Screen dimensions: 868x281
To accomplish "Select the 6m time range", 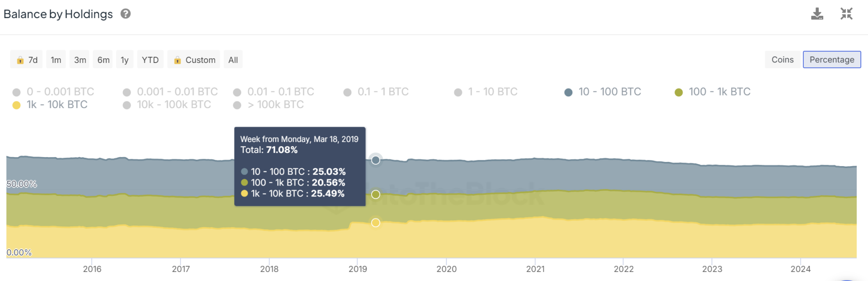I will coord(104,60).
